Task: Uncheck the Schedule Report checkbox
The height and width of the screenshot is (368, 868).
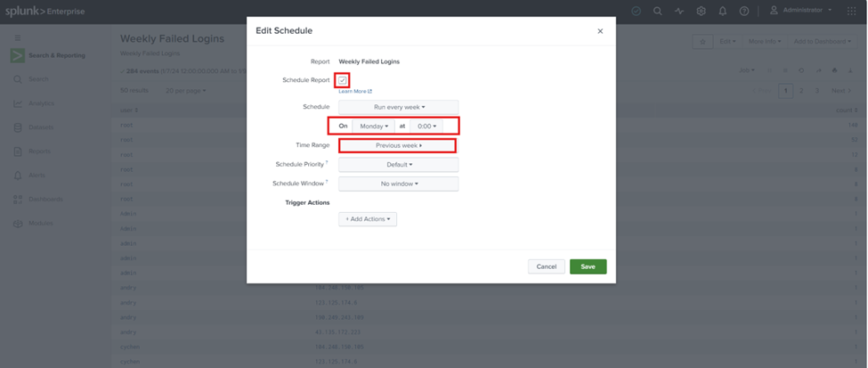Action: [342, 80]
